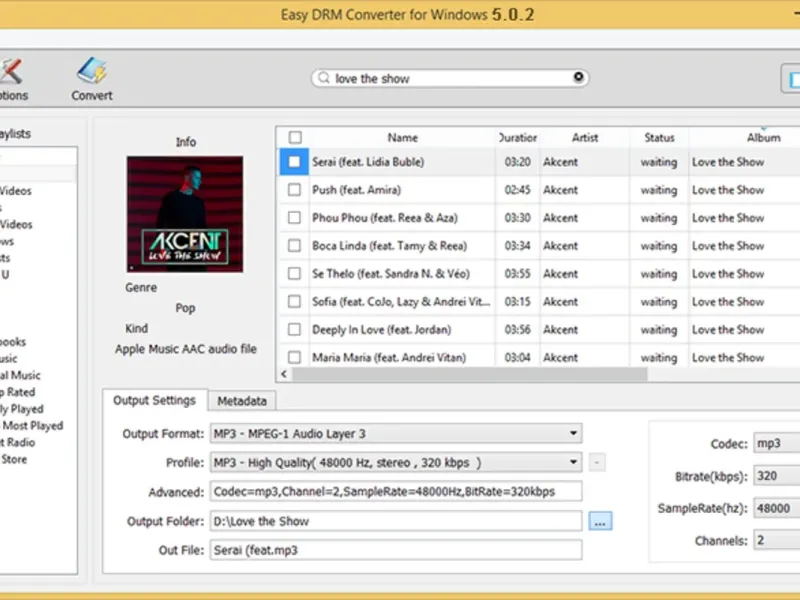800x600 pixels.
Task: Check the Push (feat. Amira) checkbox
Action: (294, 190)
